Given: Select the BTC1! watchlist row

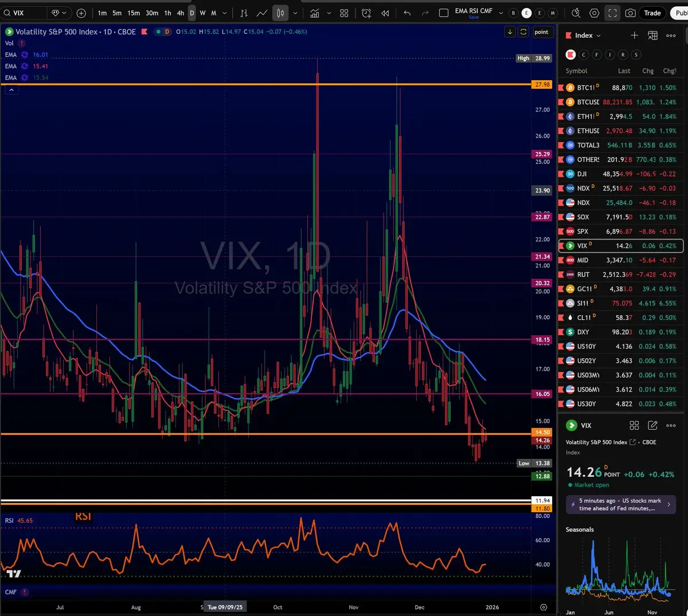Looking at the screenshot, I should (x=621, y=88).
